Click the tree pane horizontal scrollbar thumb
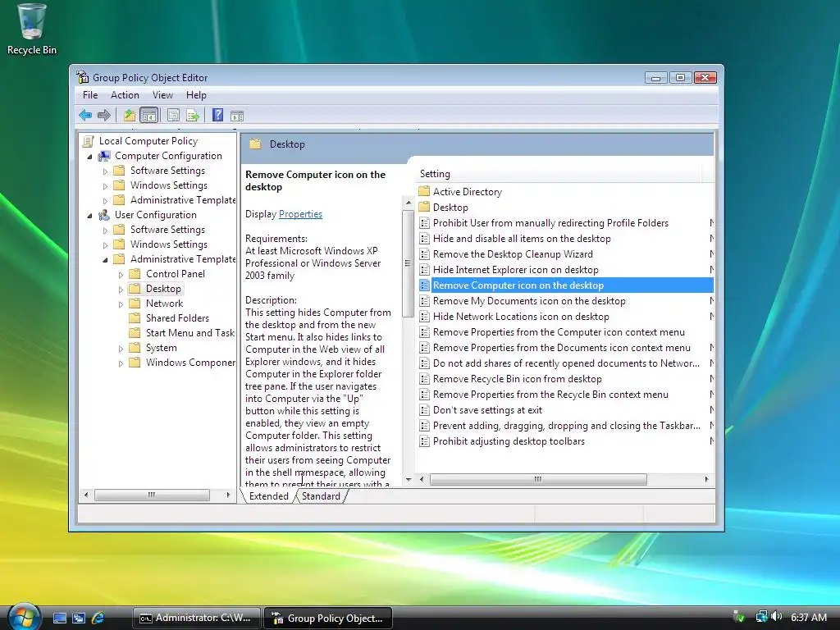Image resolution: width=840 pixels, height=630 pixels. point(152,495)
